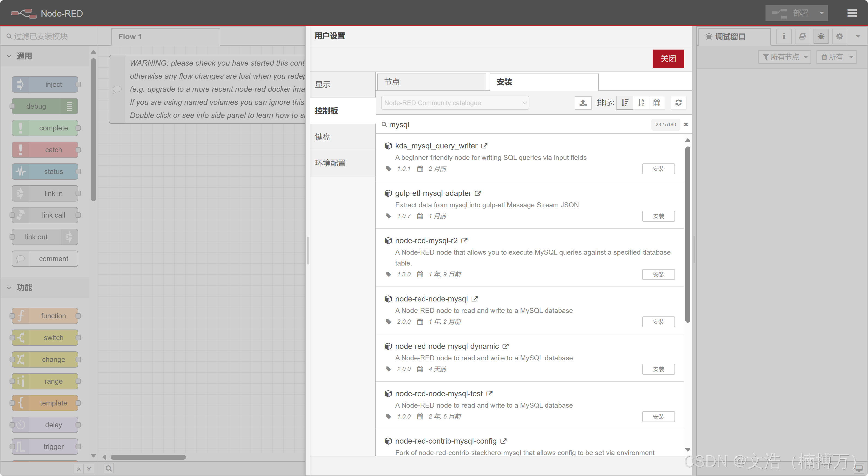Switch to the 节点 tab

431,82
